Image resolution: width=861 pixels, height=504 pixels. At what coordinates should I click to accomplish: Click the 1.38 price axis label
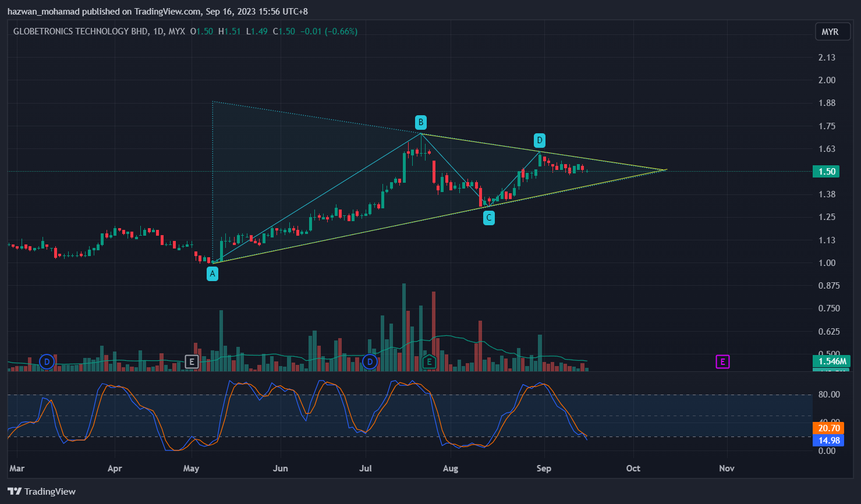[827, 194]
